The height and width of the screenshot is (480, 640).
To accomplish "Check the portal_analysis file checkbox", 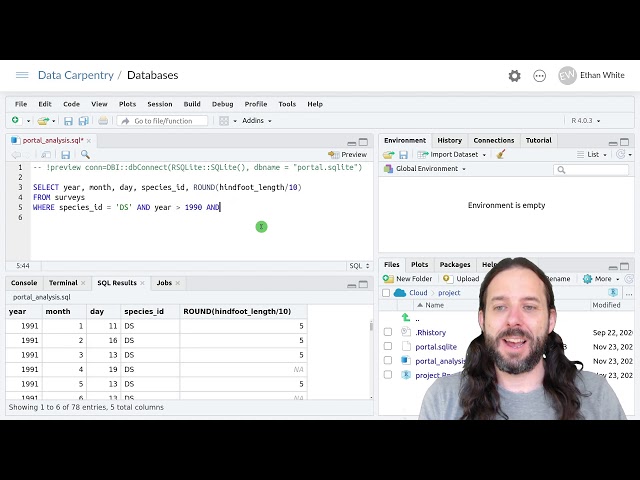I will click(388, 360).
